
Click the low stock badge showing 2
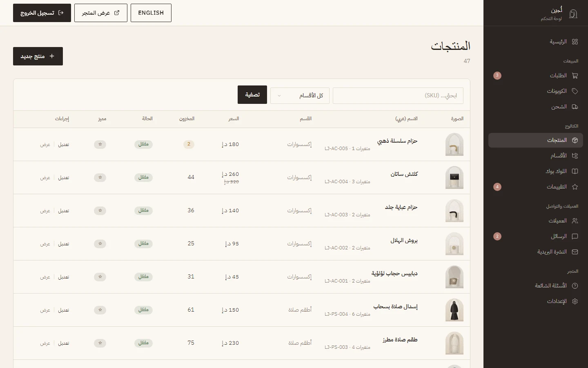coord(189,144)
